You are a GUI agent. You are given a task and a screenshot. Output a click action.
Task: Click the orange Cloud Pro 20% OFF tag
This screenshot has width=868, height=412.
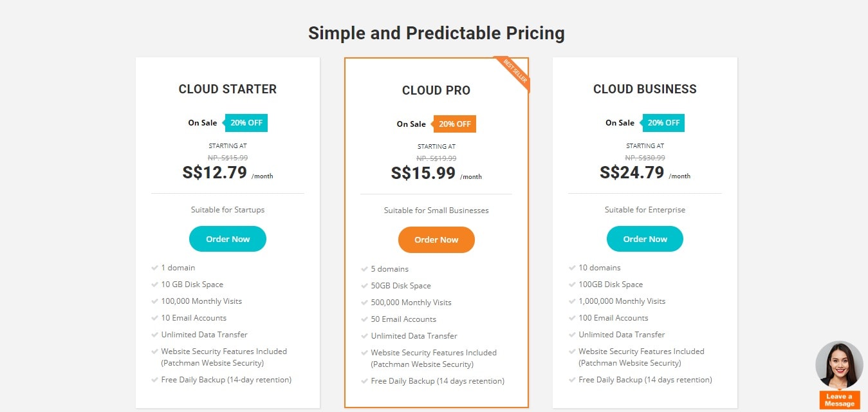(454, 124)
